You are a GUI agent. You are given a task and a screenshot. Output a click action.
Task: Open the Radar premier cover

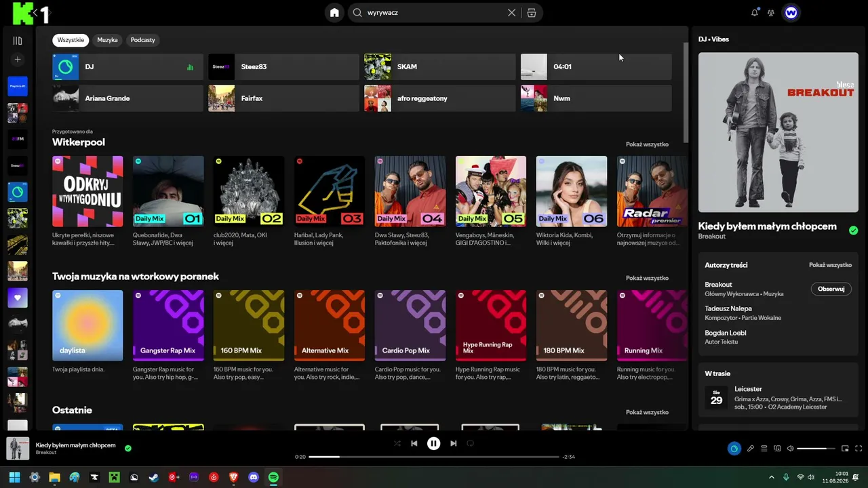click(652, 191)
